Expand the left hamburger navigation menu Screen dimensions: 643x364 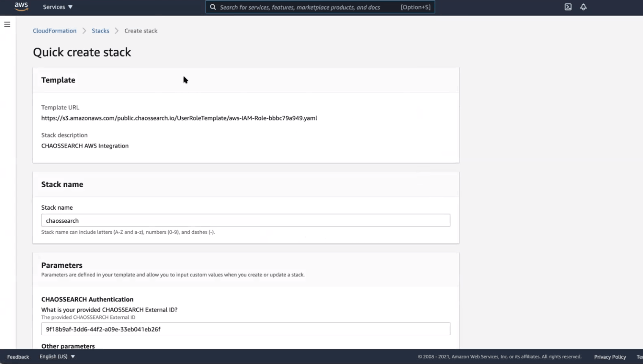(7, 25)
